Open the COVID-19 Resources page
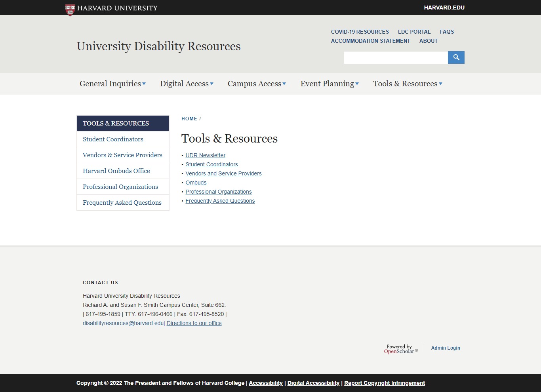This screenshot has width=541, height=392. coord(360,32)
